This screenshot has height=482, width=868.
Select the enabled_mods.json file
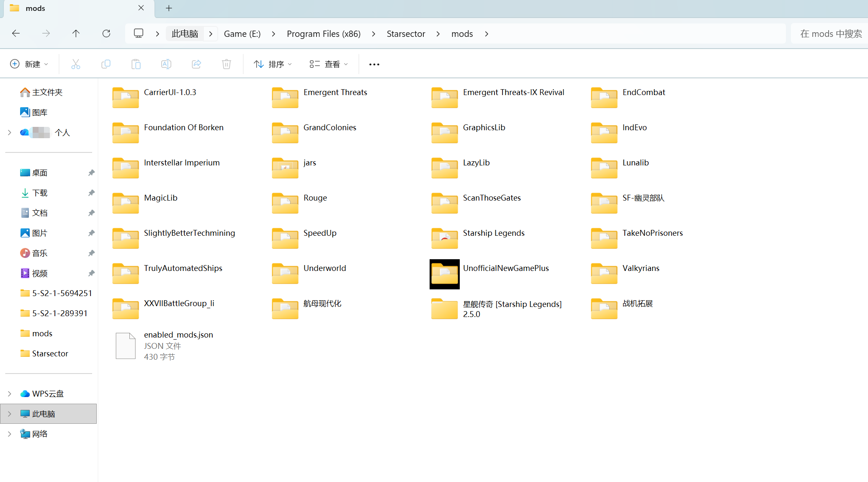[x=178, y=335]
